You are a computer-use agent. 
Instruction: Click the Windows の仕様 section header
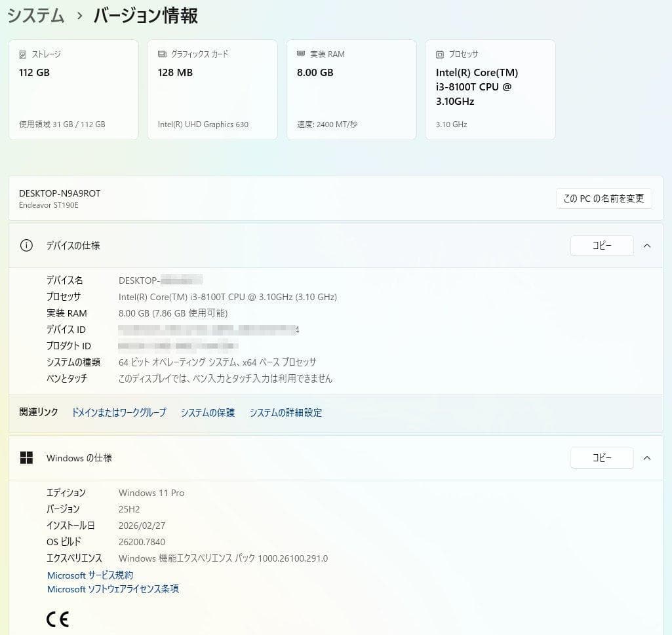336,458
